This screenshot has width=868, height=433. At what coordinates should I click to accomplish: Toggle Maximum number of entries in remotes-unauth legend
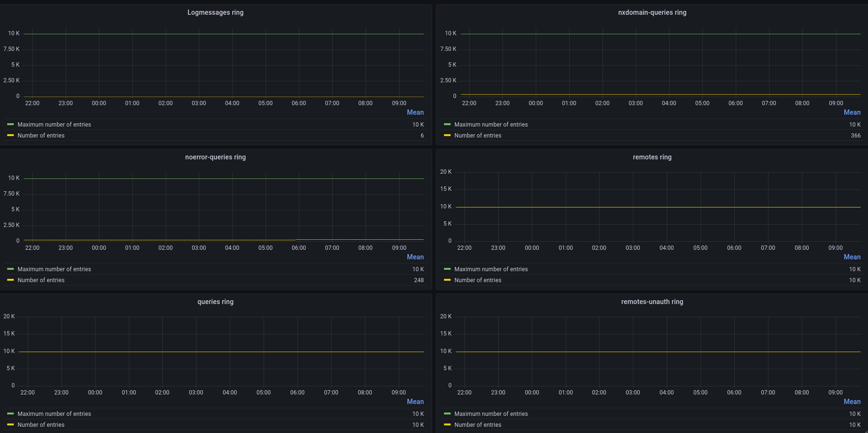(x=491, y=414)
